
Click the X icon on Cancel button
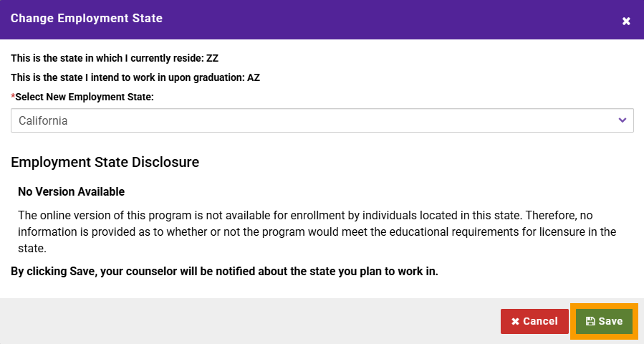[x=515, y=321]
